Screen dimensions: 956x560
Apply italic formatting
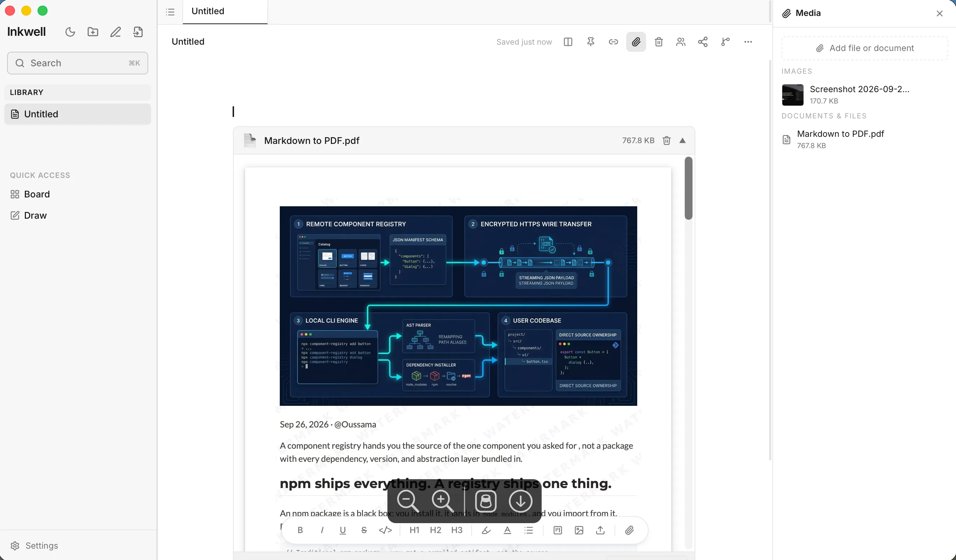point(322,530)
